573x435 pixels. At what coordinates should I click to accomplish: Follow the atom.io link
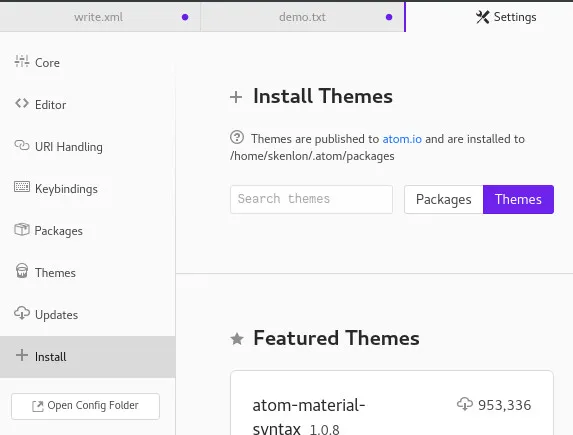coord(402,139)
